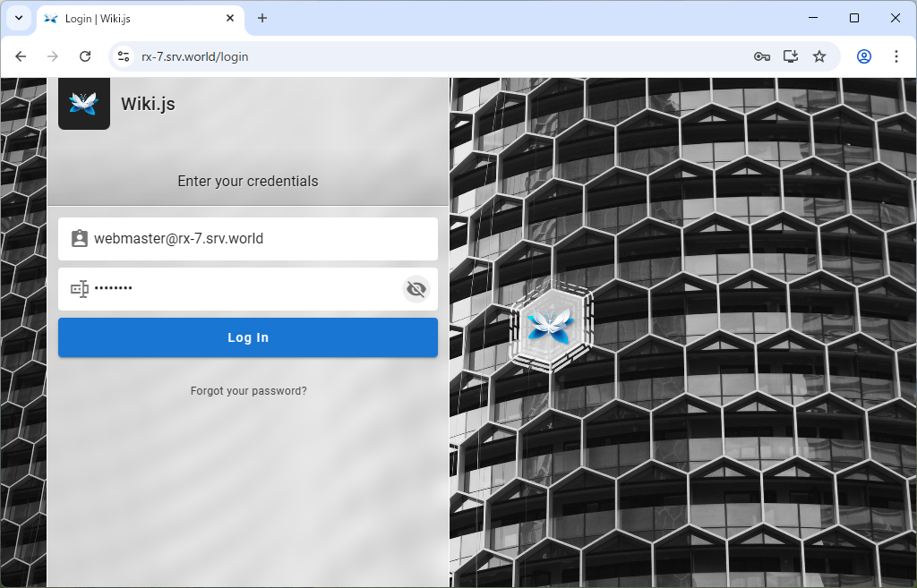Open a new browser tab
917x588 pixels.
pos(260,18)
